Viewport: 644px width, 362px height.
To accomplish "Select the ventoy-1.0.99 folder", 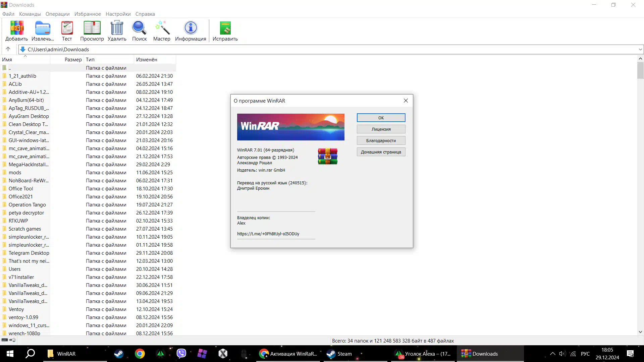I will [88, 317].
